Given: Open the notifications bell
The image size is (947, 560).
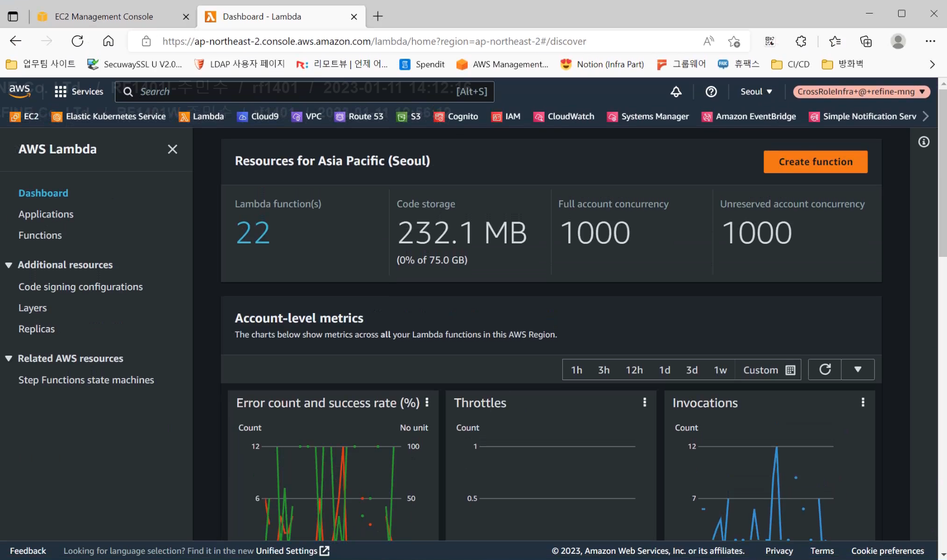Looking at the screenshot, I should [676, 92].
